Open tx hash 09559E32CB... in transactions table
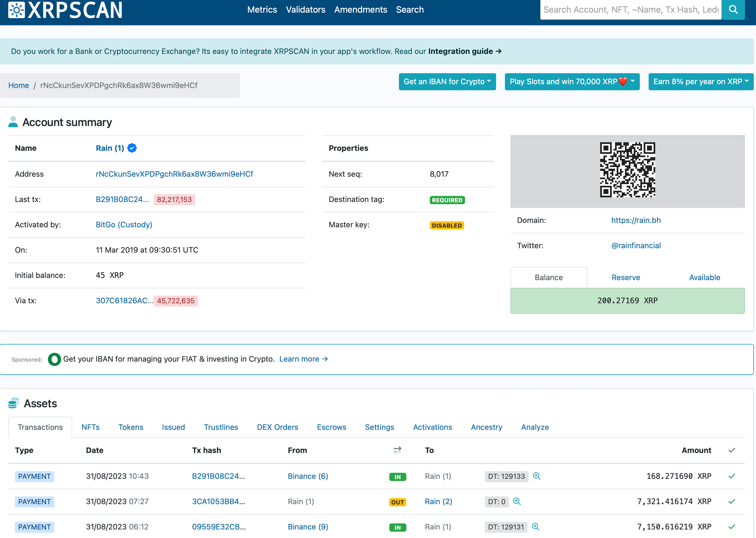Screen dimensions: 756x538 click(x=219, y=527)
